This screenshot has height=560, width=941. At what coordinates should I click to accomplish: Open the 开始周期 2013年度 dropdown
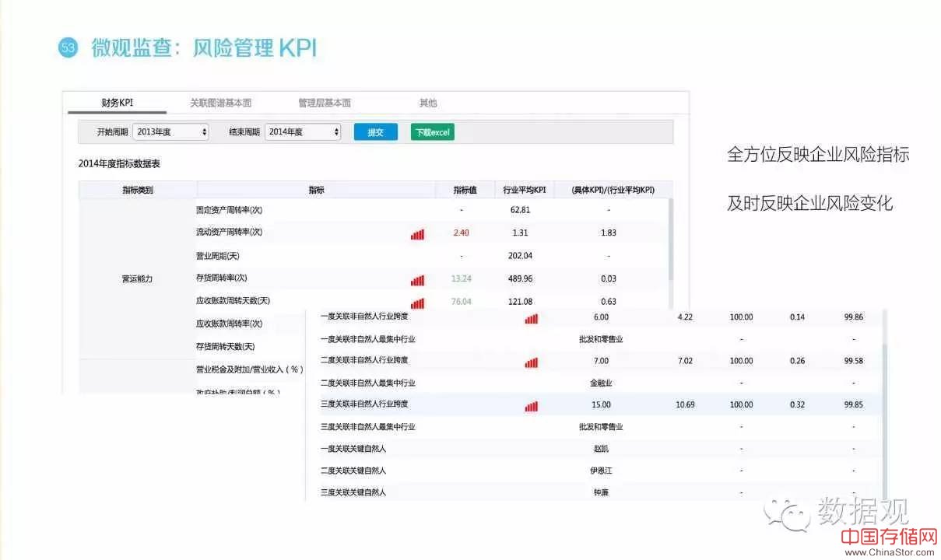pyautogui.click(x=170, y=132)
